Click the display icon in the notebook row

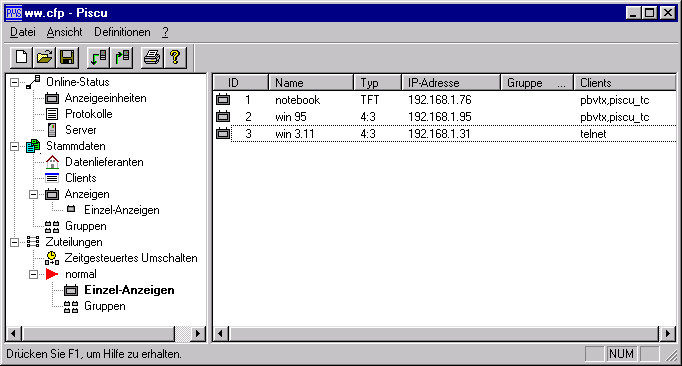223,100
